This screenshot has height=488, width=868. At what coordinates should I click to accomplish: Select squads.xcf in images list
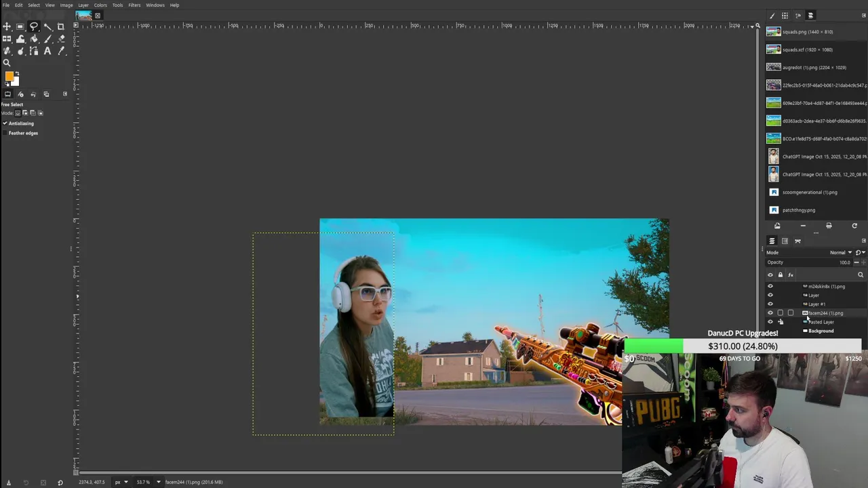tap(815, 49)
